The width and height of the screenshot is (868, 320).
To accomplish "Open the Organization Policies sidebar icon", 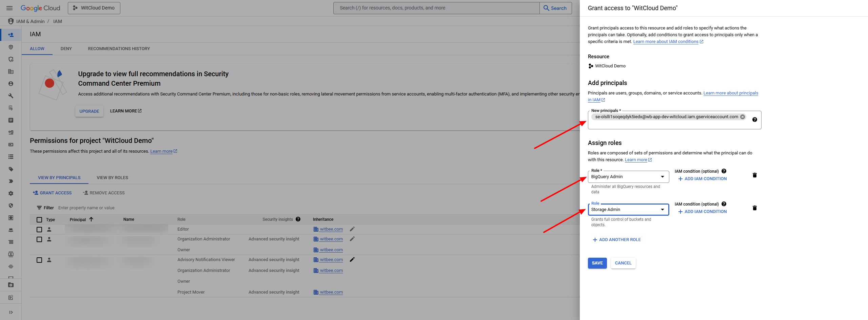I will [11, 71].
